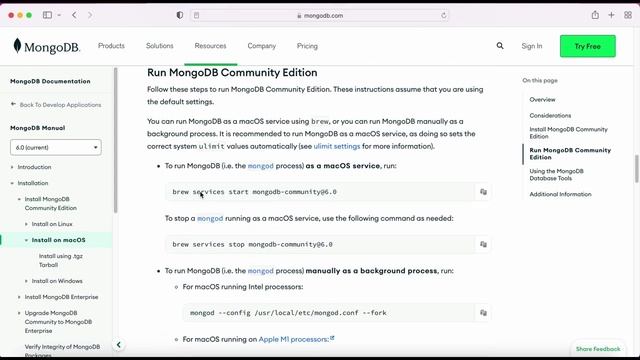The width and height of the screenshot is (640, 360).
Task: Open the ulimit settings link
Action: (337, 146)
